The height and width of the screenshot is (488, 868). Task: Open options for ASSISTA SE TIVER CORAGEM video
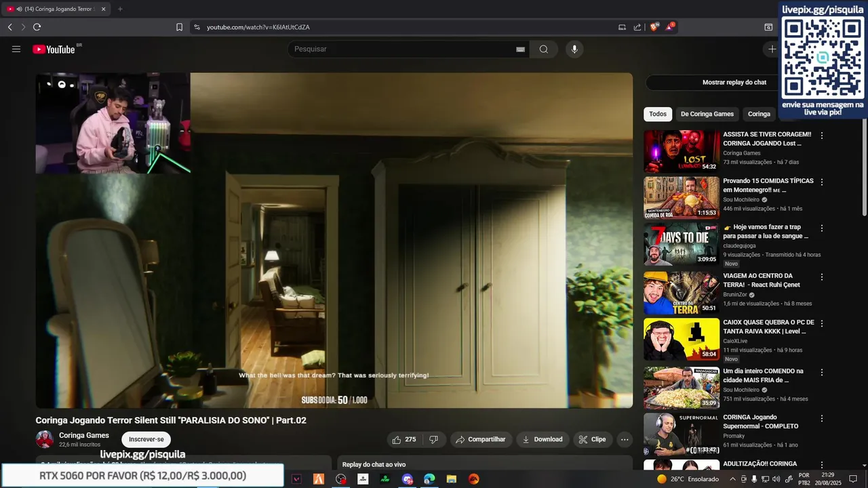point(822,136)
